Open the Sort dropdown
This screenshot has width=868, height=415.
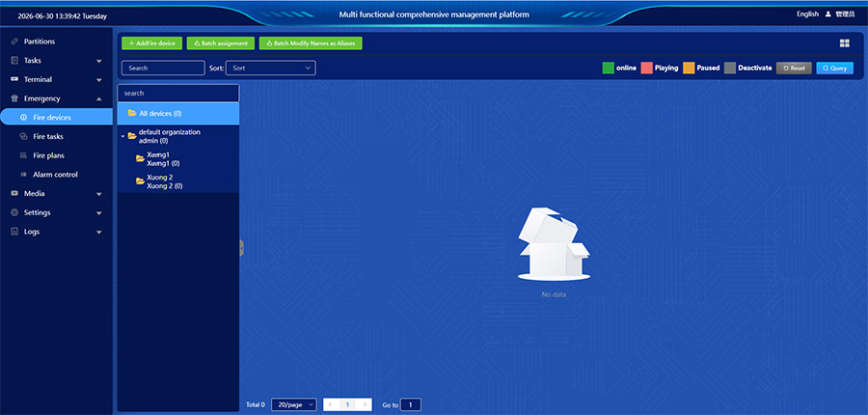[271, 69]
